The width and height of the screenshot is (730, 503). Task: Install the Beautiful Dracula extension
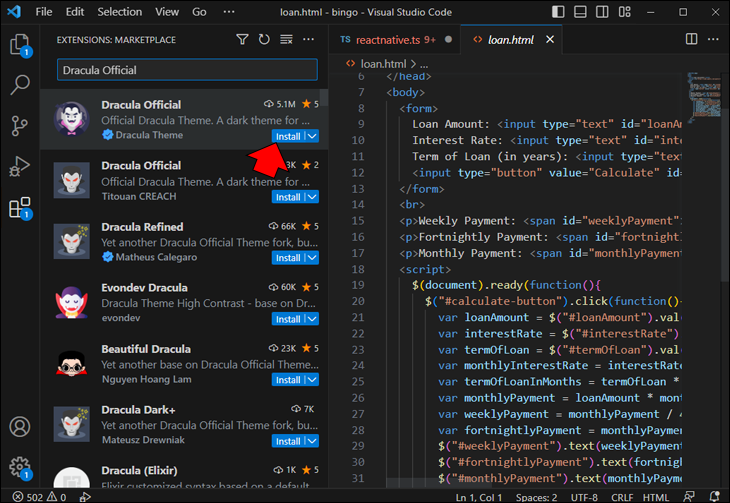pyautogui.click(x=288, y=380)
